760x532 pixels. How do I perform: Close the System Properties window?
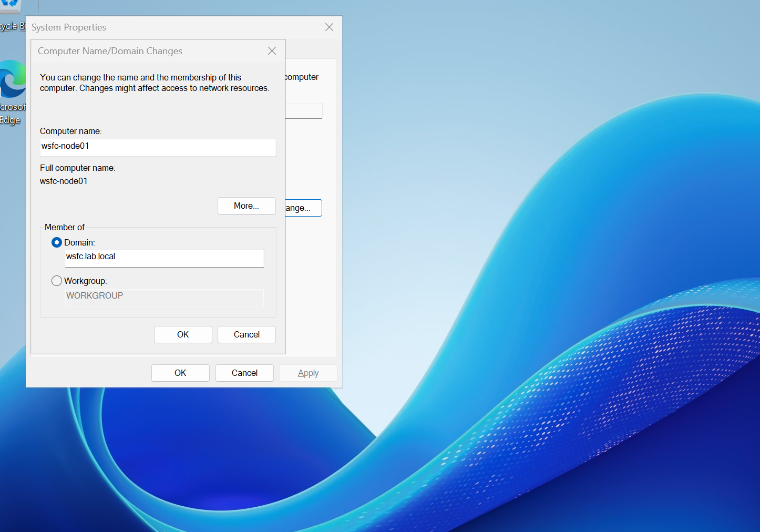[329, 27]
